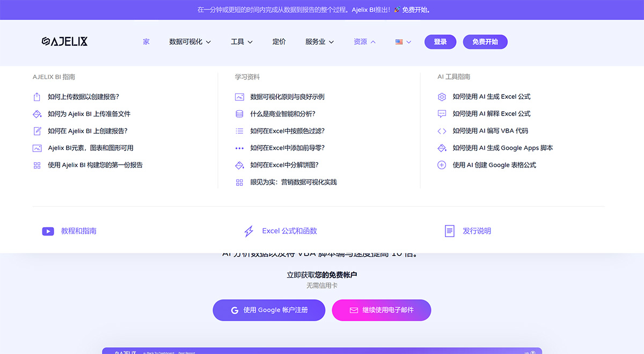The image size is (644, 354).
Task: Select 定价 in the navigation bar
Action: coord(279,41)
